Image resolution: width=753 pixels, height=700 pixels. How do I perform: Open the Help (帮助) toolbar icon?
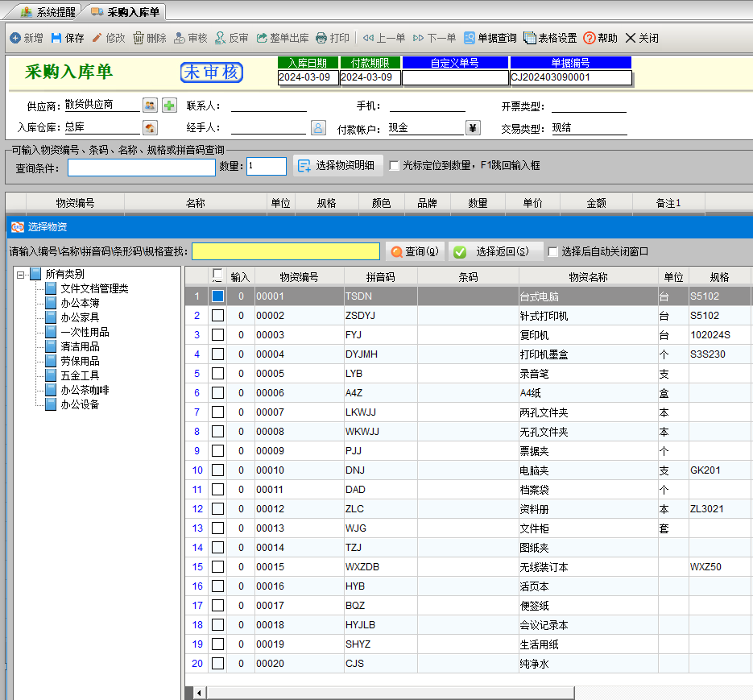coord(590,38)
